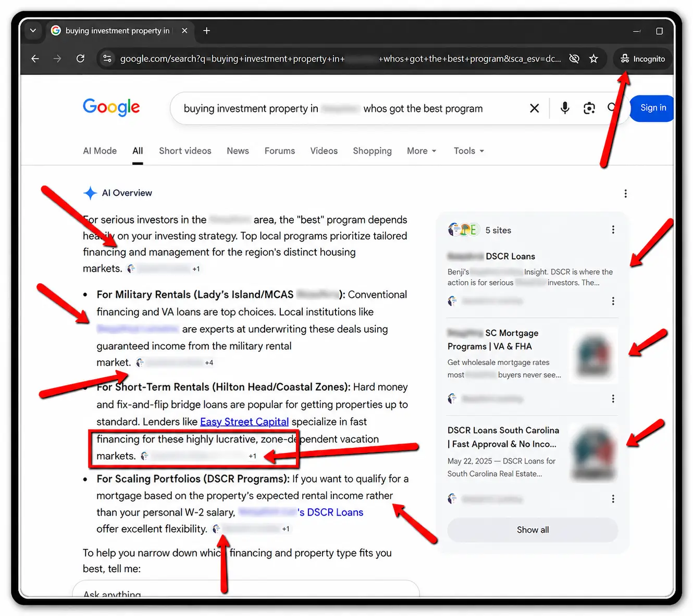Click the browser forward arrow

[57, 59]
